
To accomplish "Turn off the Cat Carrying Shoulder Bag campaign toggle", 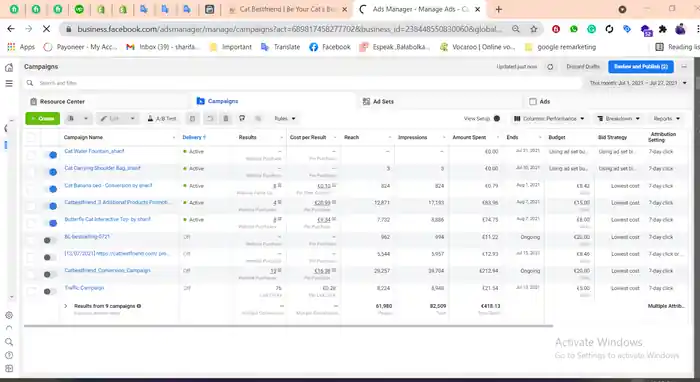I will click(50, 172).
